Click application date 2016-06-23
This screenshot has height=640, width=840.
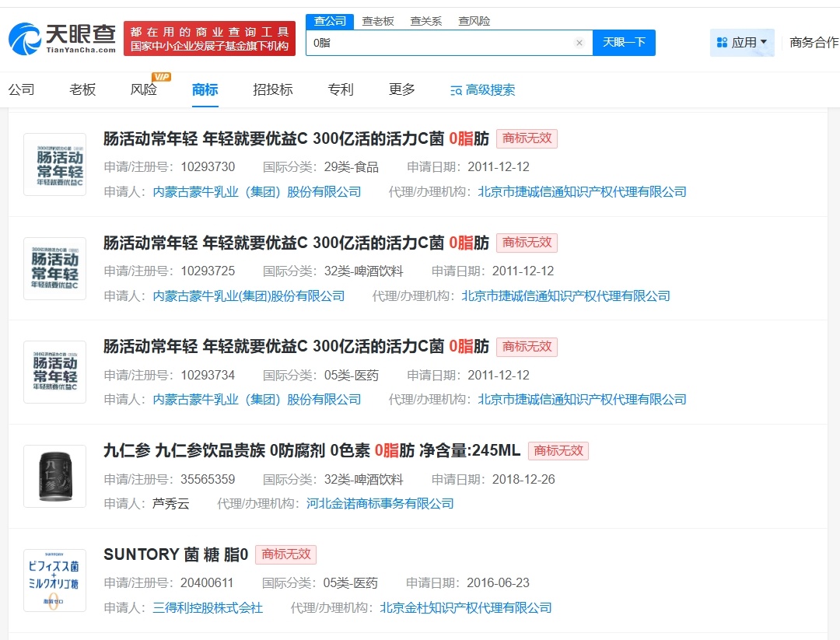[499, 582]
